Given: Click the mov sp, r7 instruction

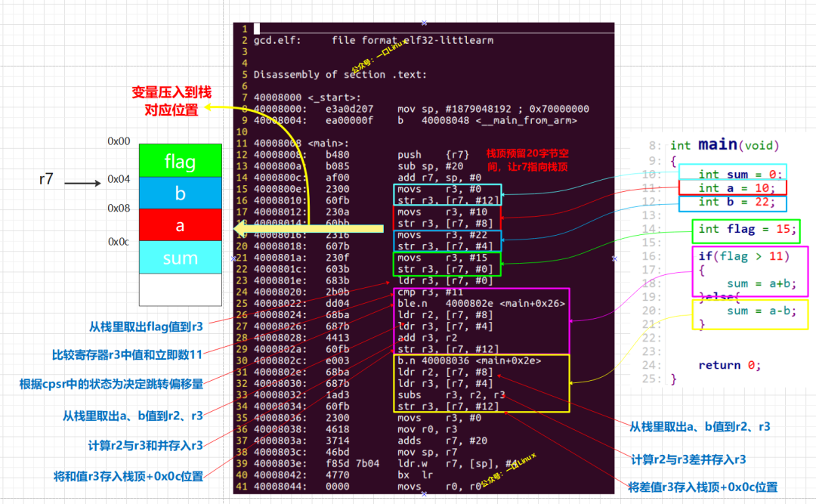Looking at the screenshot, I should [427, 453].
